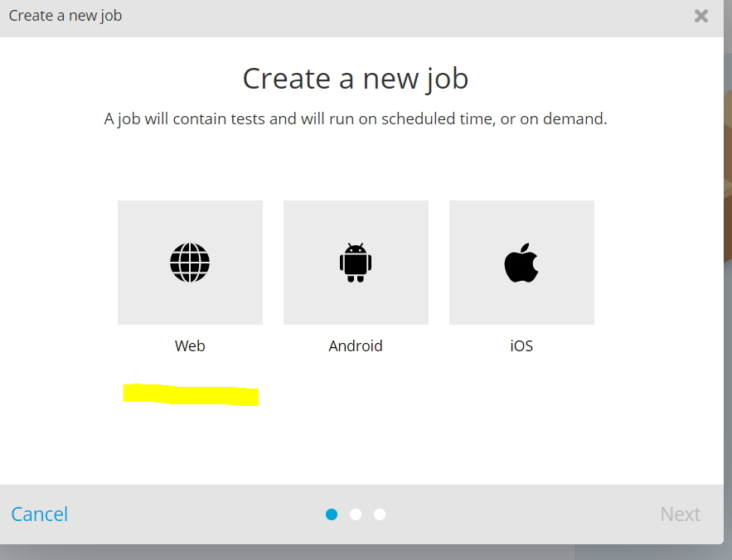Screen dimensions: 732x560
Task: Select the first blue step dot
Action: (x=332, y=514)
